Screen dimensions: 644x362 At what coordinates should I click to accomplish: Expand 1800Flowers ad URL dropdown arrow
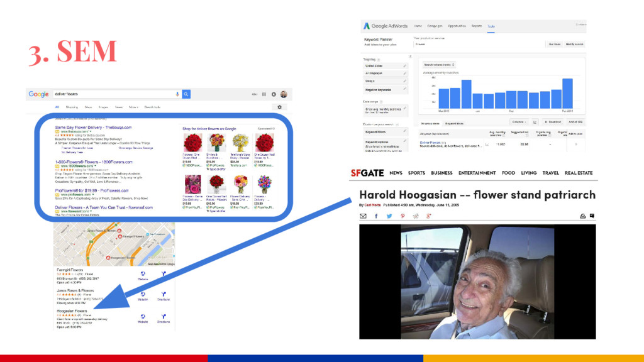[96, 166]
